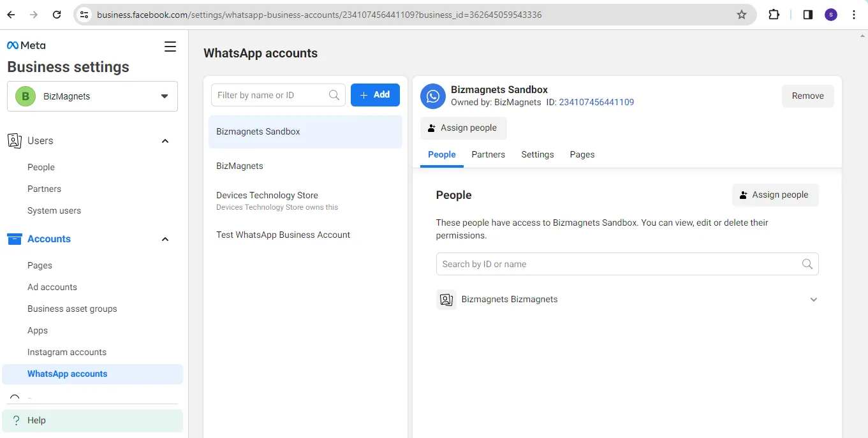
Task: Click the Help question mark icon
Action: pos(17,420)
